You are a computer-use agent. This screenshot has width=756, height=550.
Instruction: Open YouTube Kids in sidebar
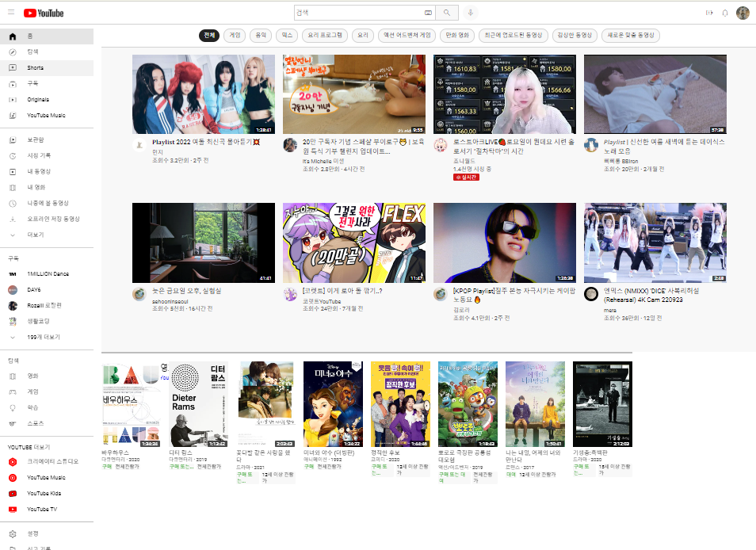47,494
